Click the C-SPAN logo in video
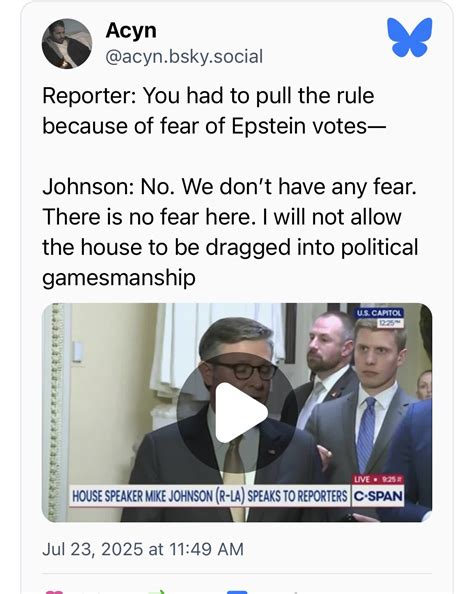 point(378,496)
